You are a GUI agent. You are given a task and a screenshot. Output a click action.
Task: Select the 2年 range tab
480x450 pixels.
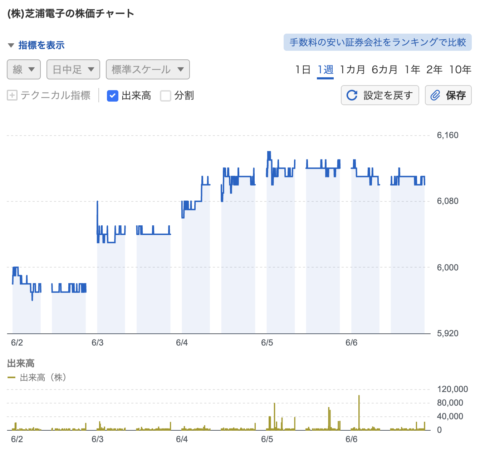click(434, 69)
